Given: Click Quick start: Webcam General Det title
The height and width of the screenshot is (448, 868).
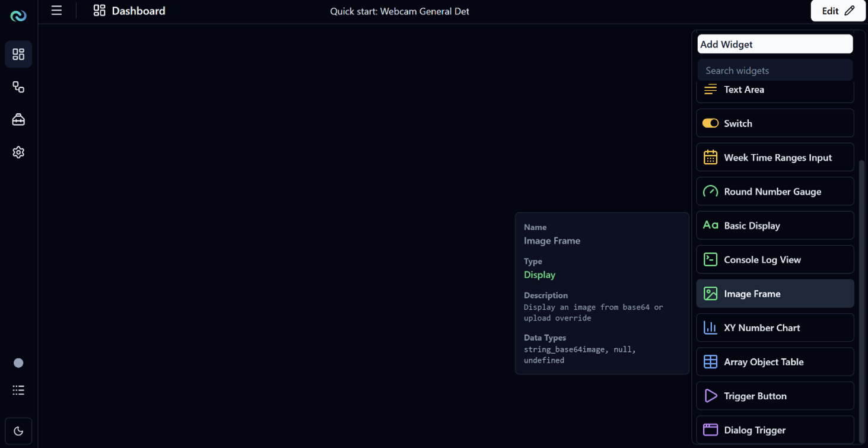Looking at the screenshot, I should point(399,11).
